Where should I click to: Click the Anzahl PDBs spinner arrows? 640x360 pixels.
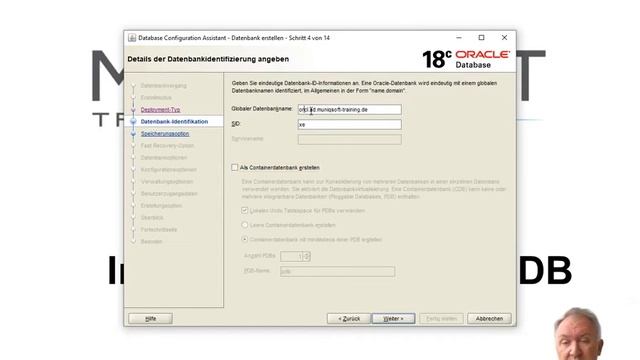pos(307,256)
